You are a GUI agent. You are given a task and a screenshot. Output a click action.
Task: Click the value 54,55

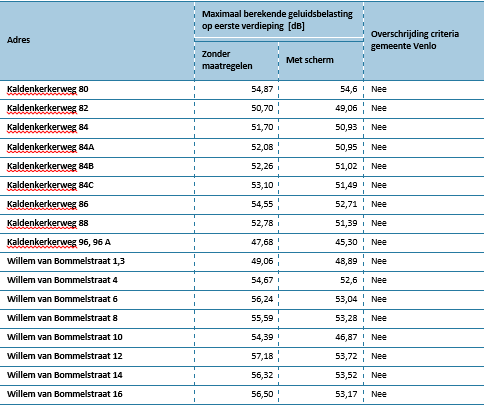click(x=262, y=204)
